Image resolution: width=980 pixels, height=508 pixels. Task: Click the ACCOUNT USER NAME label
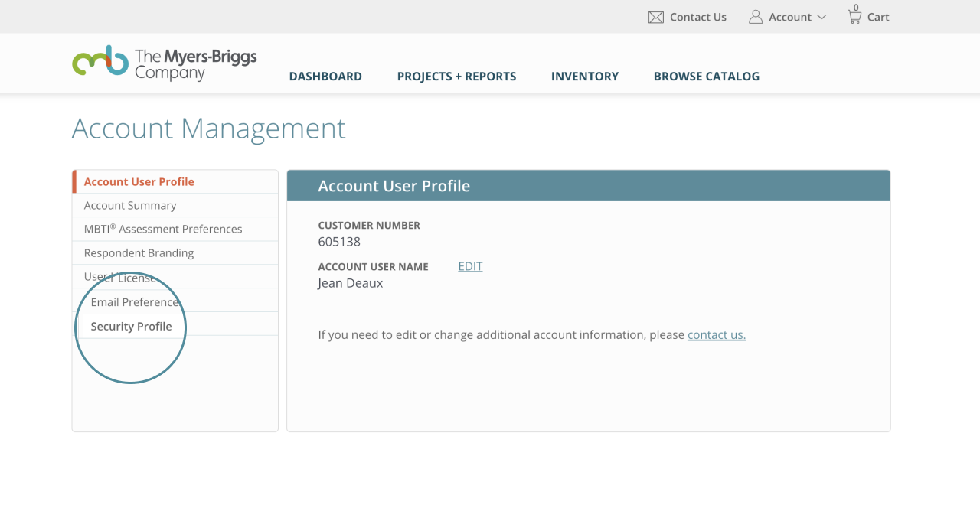click(373, 267)
